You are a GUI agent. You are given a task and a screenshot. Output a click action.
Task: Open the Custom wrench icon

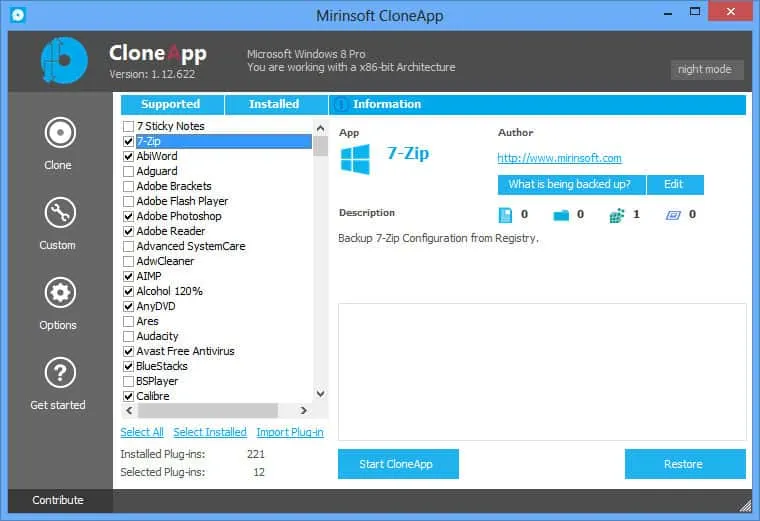coord(60,212)
